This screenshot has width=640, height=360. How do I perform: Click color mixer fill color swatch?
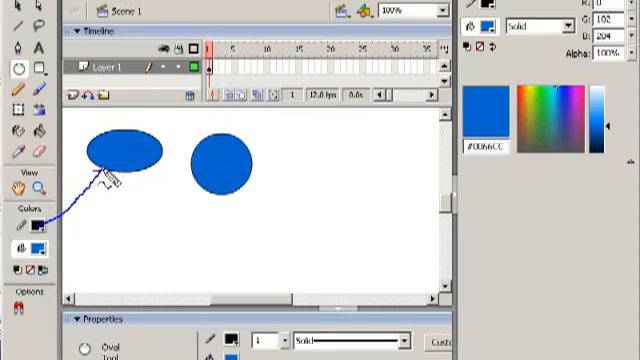pos(487,27)
